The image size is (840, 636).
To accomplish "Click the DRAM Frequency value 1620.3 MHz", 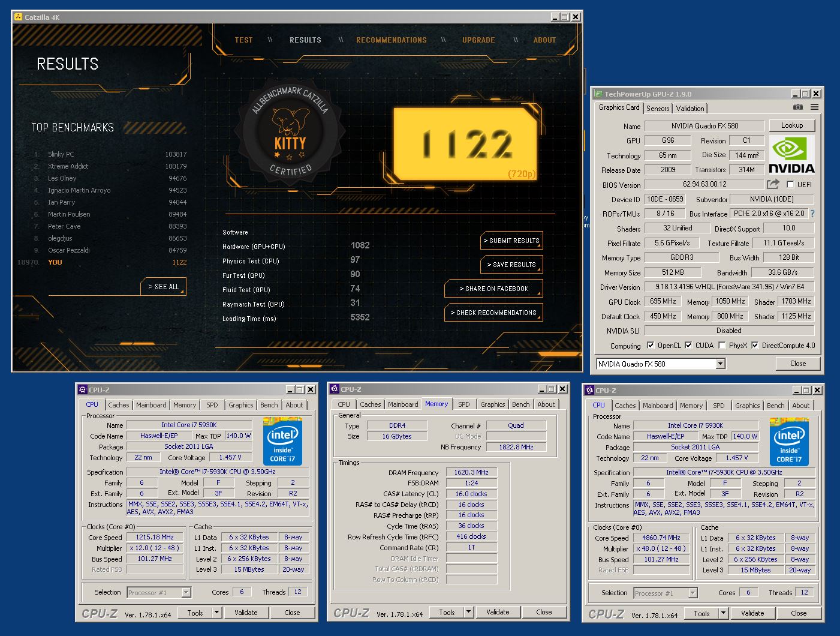I will pyautogui.click(x=471, y=472).
